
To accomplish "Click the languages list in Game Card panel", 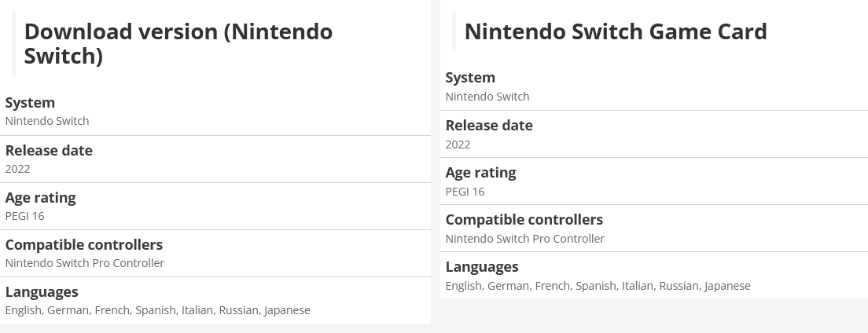I will click(598, 286).
